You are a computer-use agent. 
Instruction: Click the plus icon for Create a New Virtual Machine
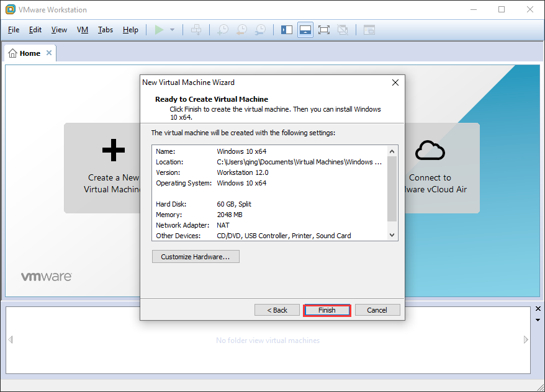[114, 150]
